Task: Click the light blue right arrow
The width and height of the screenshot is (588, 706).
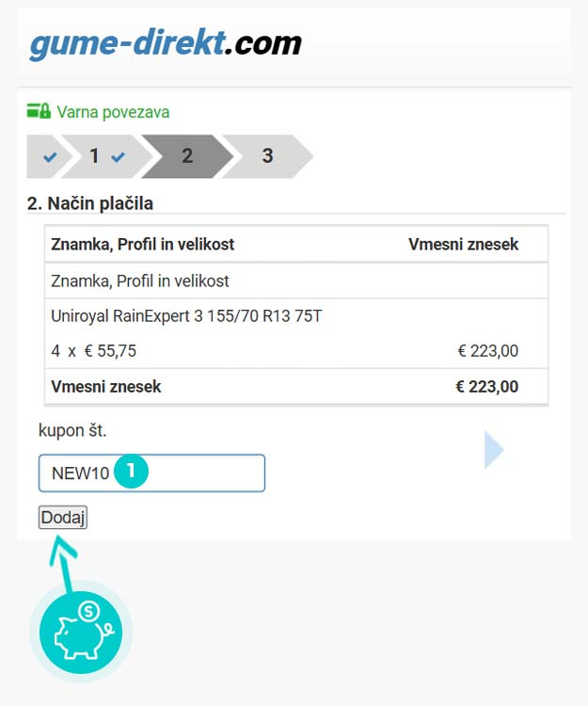Action: pyautogui.click(x=493, y=450)
